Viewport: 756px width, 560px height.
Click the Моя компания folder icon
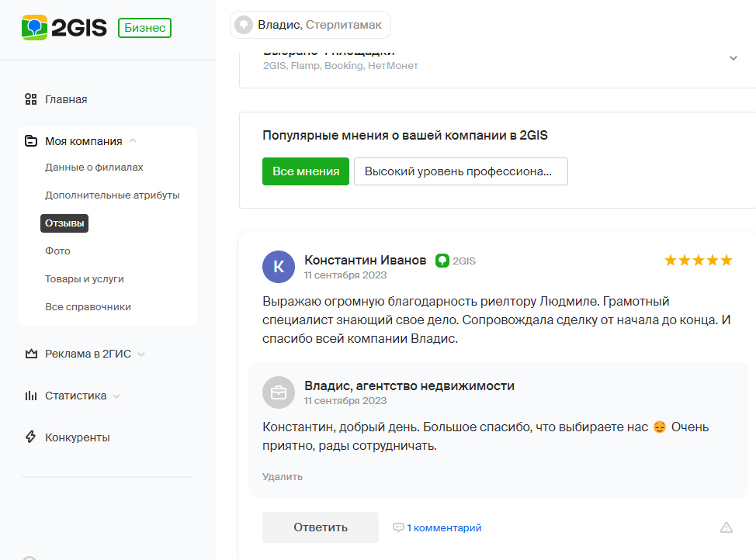(x=31, y=141)
